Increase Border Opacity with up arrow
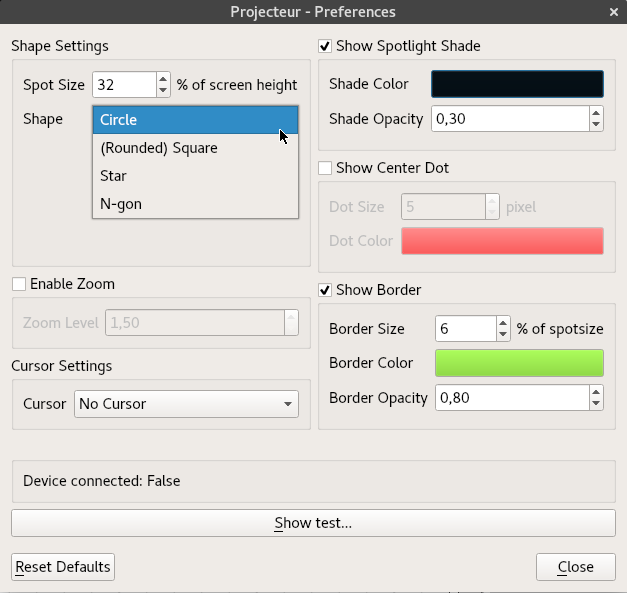Image resolution: width=627 pixels, height=593 pixels. (596, 392)
